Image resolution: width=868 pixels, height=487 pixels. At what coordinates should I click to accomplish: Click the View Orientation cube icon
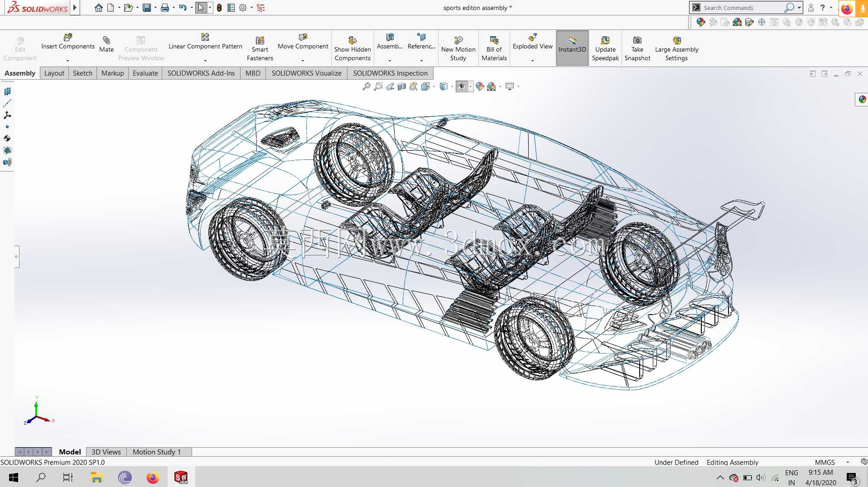pos(425,86)
